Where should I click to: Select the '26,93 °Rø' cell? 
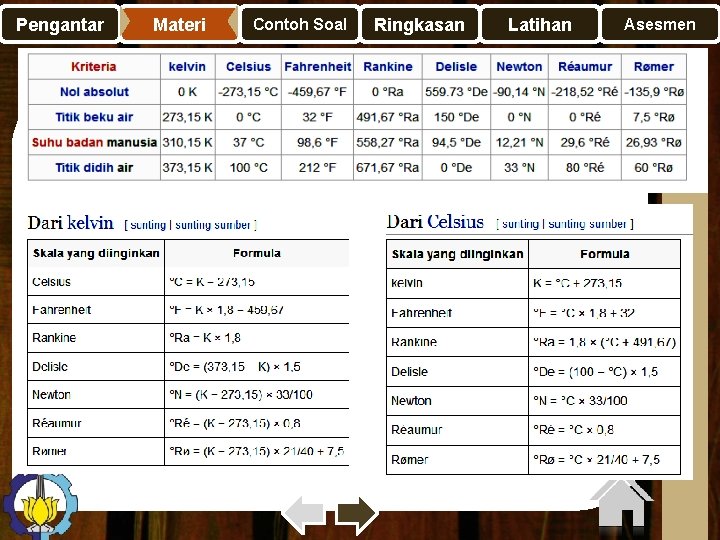coord(654,142)
